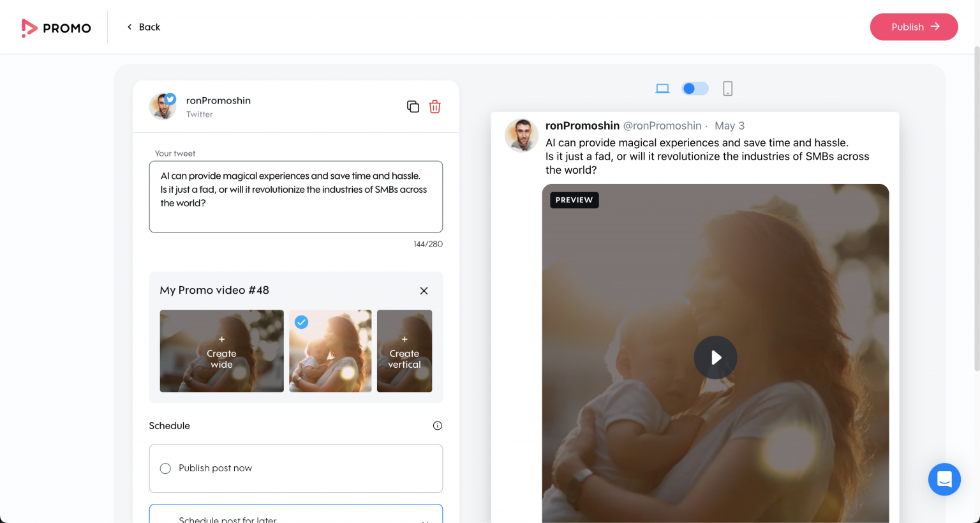This screenshot has width=980, height=523.
Task: Select the desktop preview laptop icon
Action: 662,88
